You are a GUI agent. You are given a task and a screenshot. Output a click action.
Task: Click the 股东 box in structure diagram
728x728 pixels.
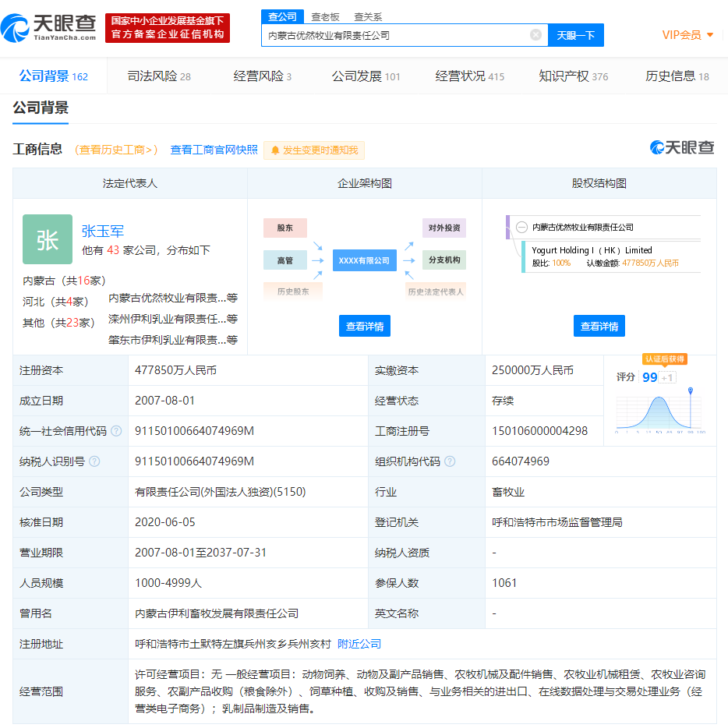[285, 228]
